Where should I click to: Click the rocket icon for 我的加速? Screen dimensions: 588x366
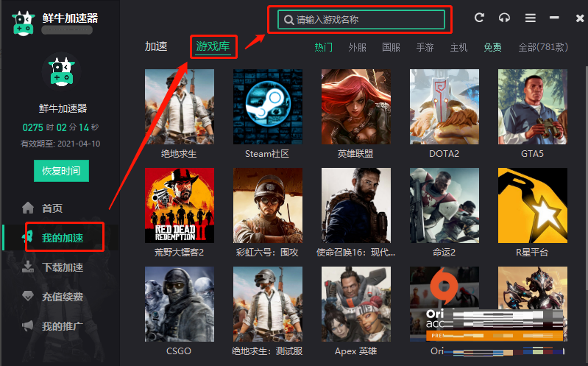pos(28,237)
